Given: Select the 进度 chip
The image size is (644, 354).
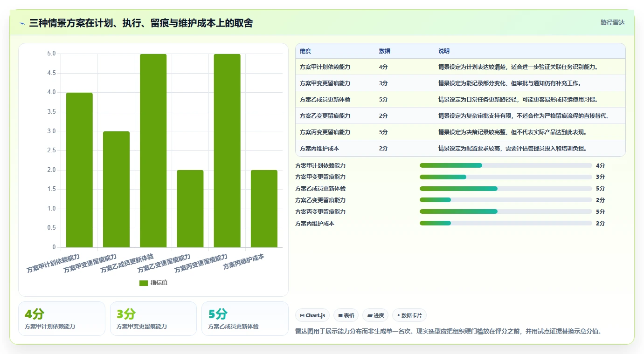Looking at the screenshot, I should pos(375,315).
